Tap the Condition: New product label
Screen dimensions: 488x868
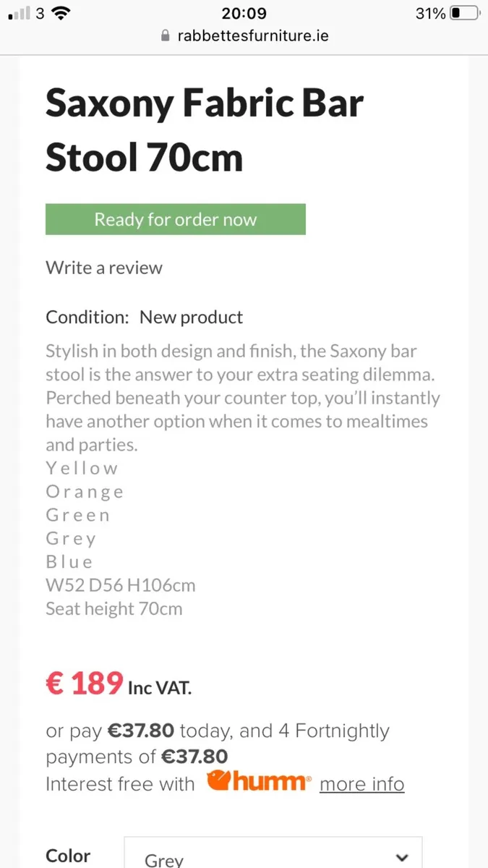click(144, 317)
